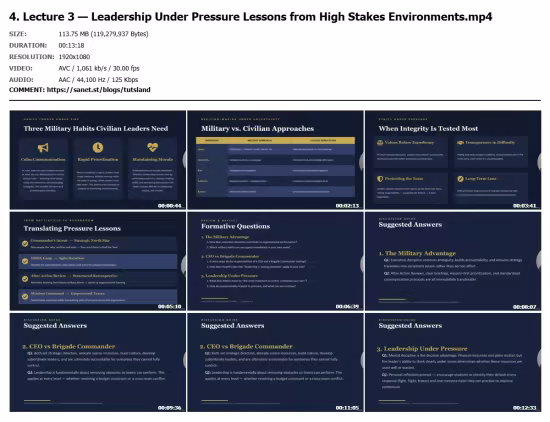Open the Leadership Under Pressure answers thumbnail
The width and height of the screenshot is (550, 422).
[x=453, y=362]
